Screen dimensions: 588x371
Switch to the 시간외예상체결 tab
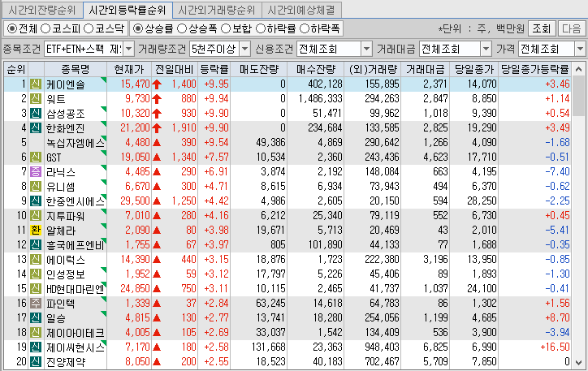(x=301, y=10)
